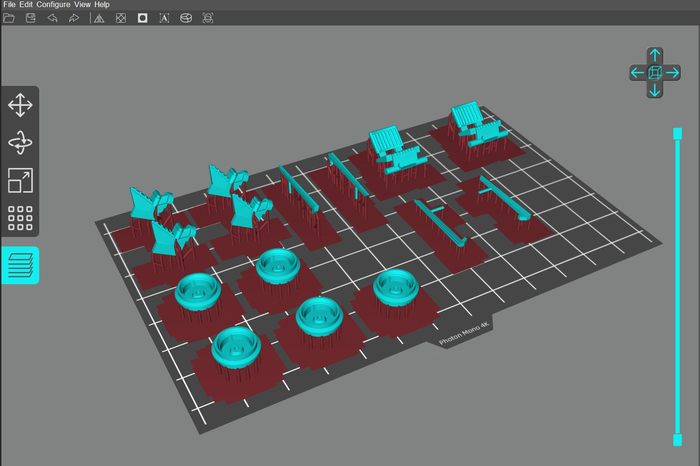Open the File menu

tap(9, 5)
